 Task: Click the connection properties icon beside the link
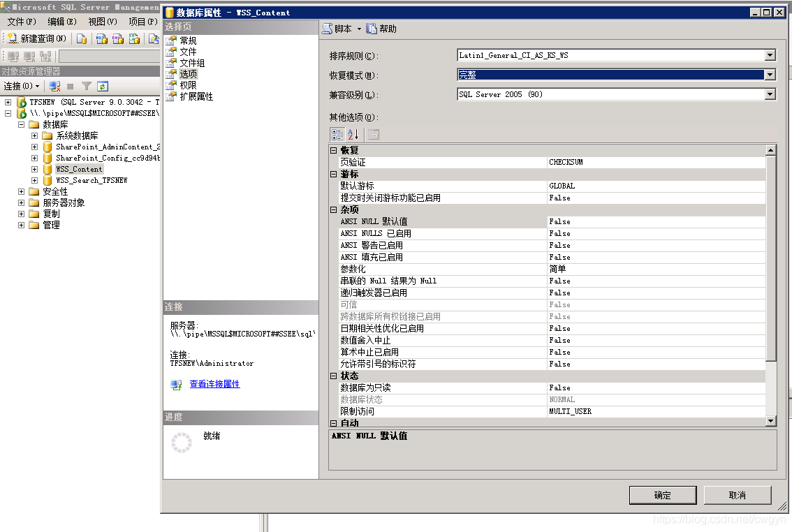(176, 385)
